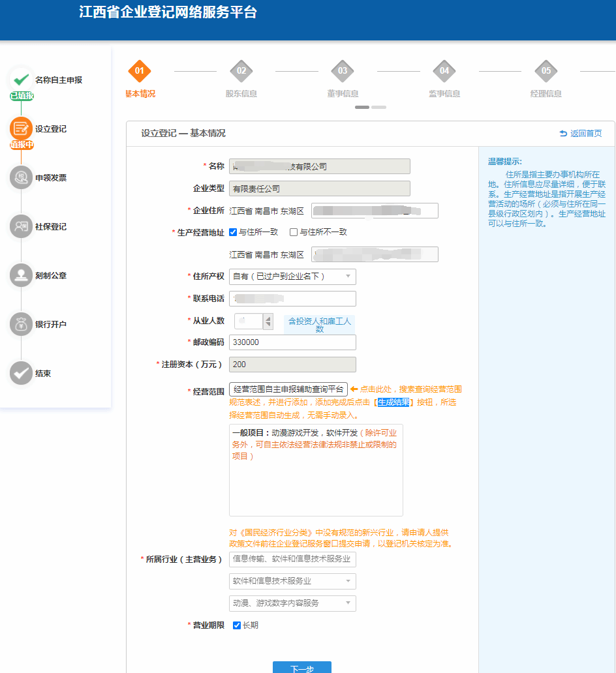This screenshot has height=673, width=616.
Task: Expand the 住所产权 dropdown
Action: pyautogui.click(x=292, y=277)
